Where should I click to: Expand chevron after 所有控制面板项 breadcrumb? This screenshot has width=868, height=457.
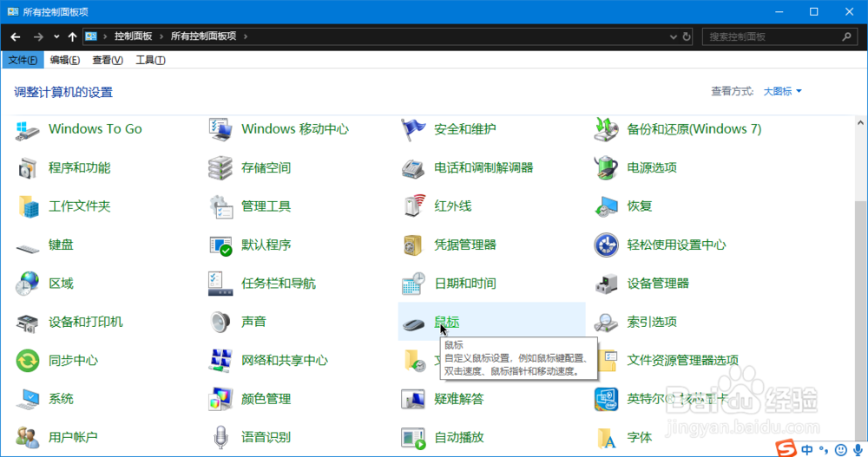coord(246,36)
